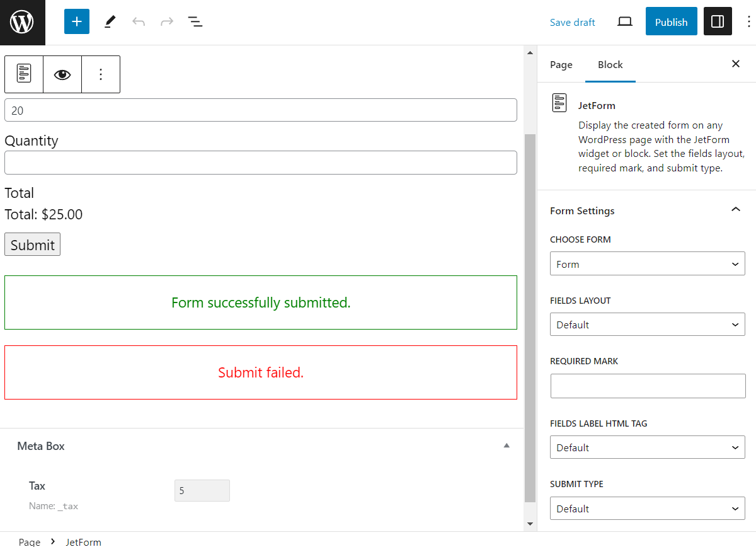Screen dimensions: 756x547
Task: Toggle form preview with the eye icon
Action: 62,74
